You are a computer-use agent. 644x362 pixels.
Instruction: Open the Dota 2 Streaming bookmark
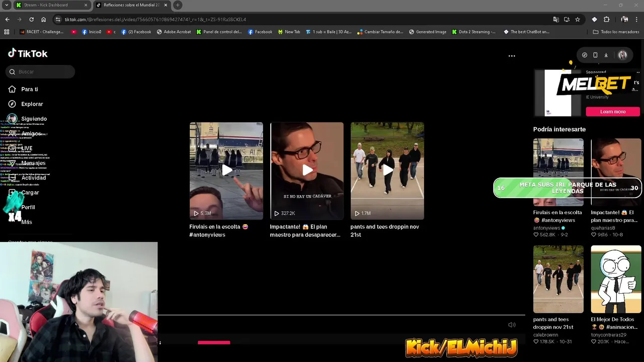click(x=474, y=32)
